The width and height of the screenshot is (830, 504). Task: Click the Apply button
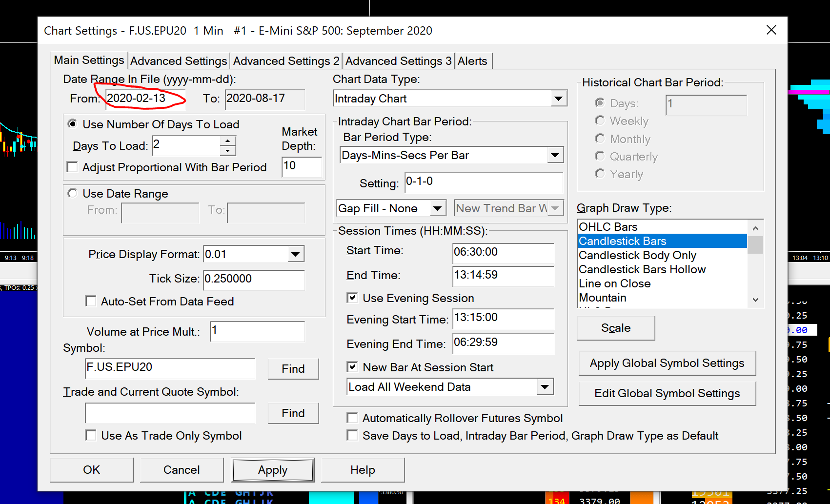pos(272,470)
